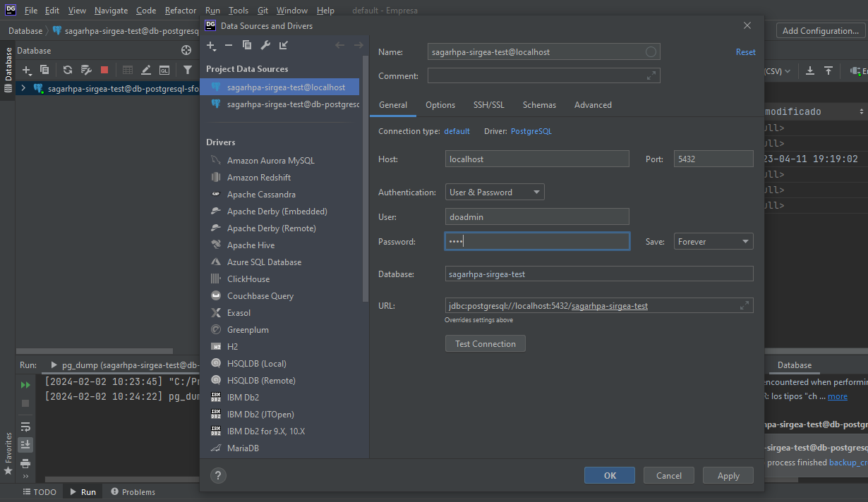Click the Reset link
The image size is (868, 502).
(745, 52)
